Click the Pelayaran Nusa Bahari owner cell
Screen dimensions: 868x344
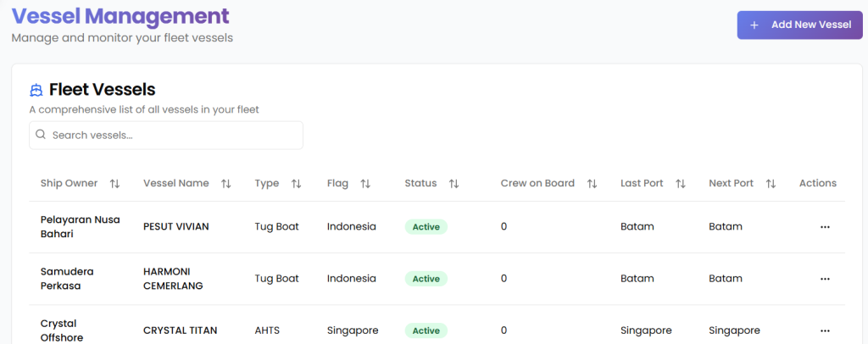pos(81,226)
